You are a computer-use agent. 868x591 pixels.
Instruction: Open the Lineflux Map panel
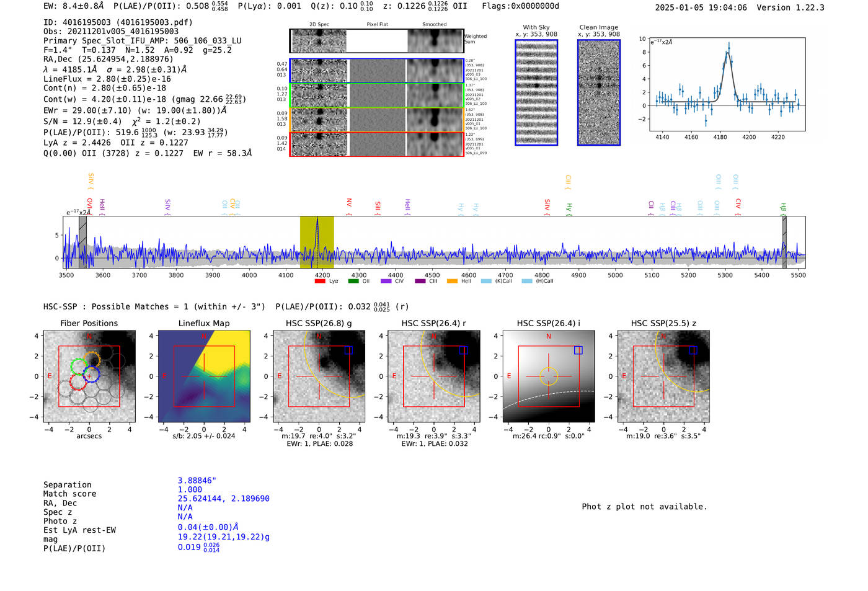tap(204, 376)
